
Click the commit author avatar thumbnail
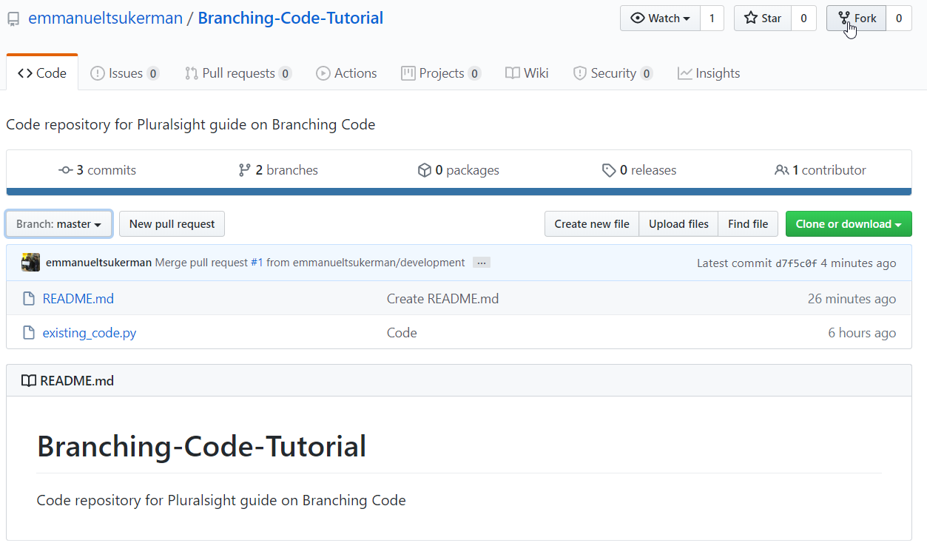click(31, 263)
